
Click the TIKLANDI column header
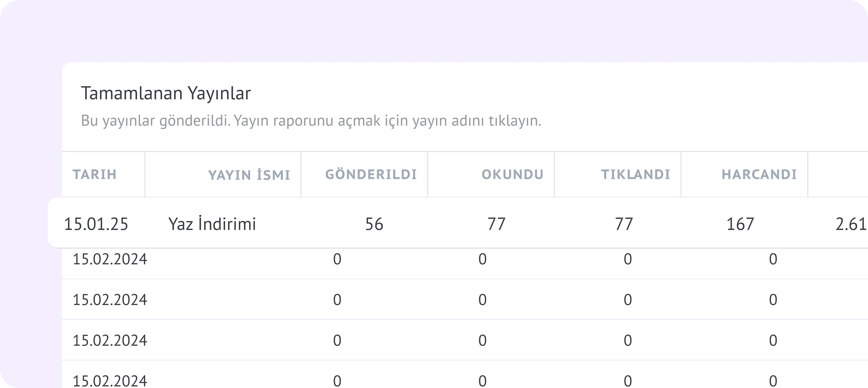635,175
